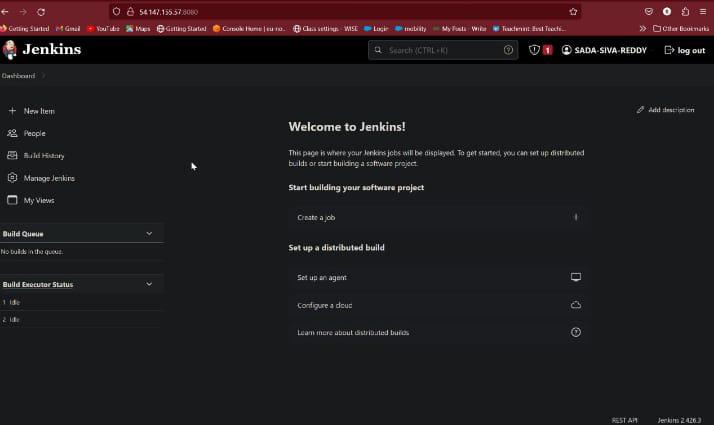Click the People sidebar icon
The image size is (714, 425).
[12, 133]
